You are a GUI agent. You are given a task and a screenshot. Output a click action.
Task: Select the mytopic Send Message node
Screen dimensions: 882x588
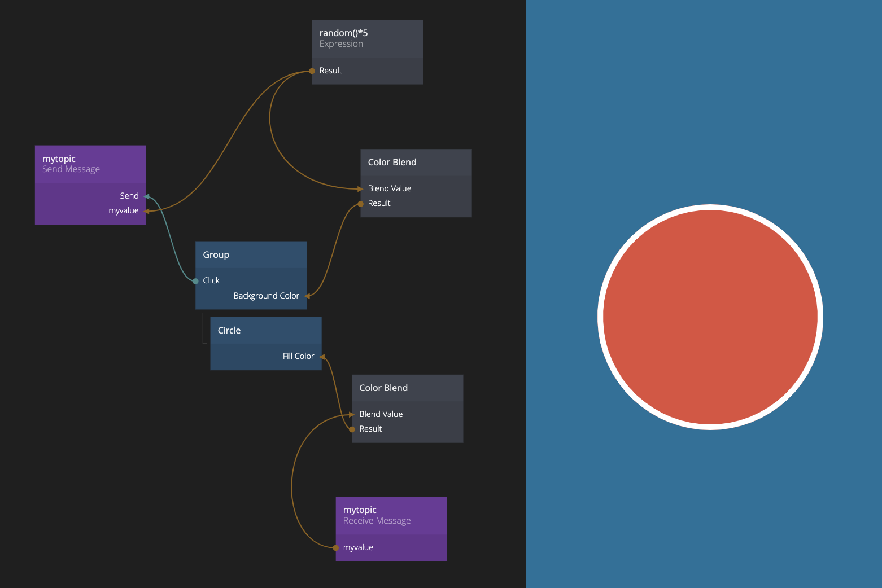click(90, 164)
